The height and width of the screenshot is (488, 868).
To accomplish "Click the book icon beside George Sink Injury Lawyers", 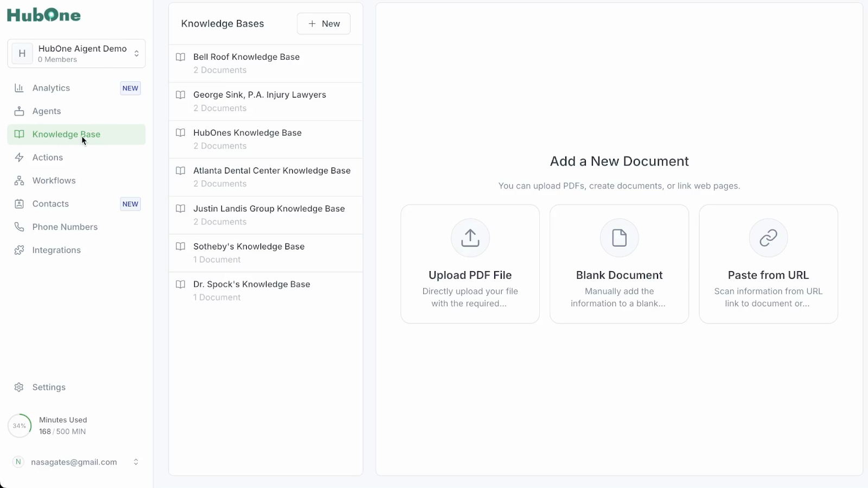I will (181, 95).
